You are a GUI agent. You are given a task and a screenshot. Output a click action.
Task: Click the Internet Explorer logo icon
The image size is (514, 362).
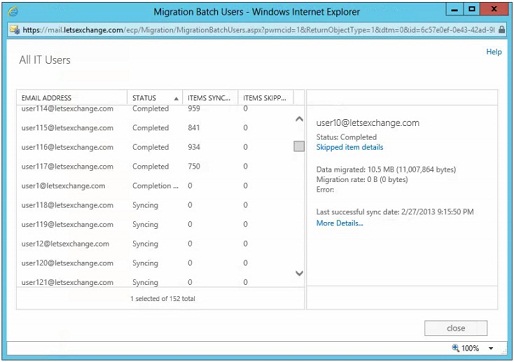(13, 12)
